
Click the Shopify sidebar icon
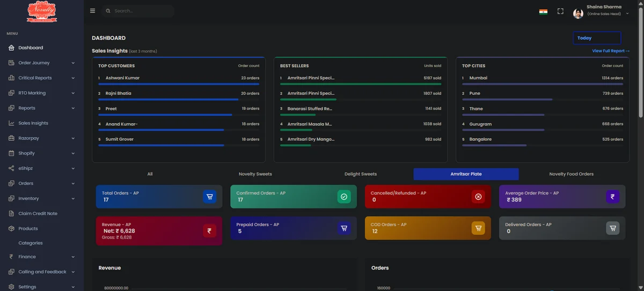pos(12,153)
